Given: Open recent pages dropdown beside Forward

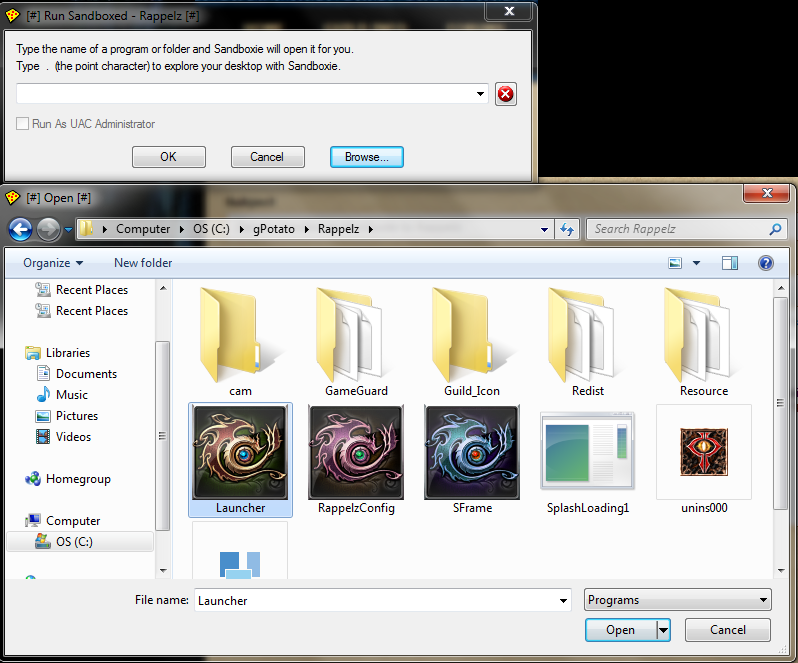Looking at the screenshot, I should (x=68, y=229).
